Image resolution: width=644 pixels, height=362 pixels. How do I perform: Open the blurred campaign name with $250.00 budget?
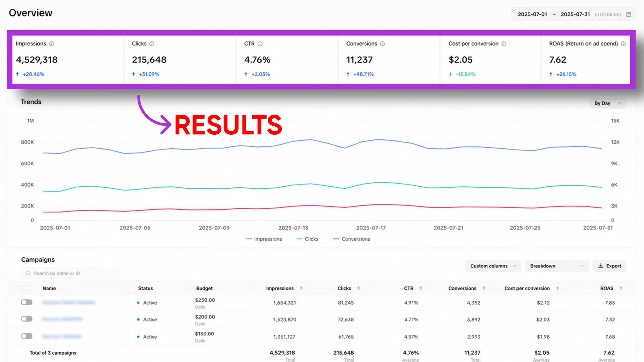coord(69,302)
